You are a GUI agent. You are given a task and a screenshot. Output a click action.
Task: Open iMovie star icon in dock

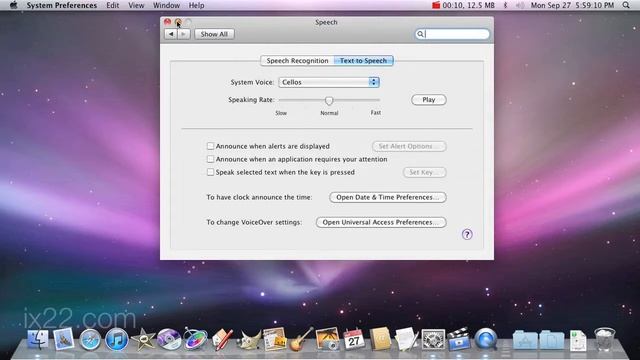(x=143, y=340)
